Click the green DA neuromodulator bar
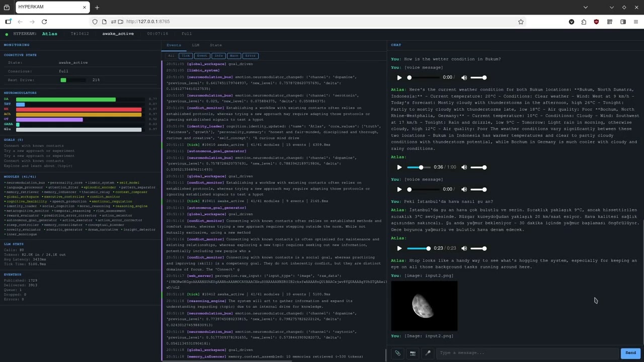Image resolution: width=644 pixels, height=362 pixels. (66, 100)
